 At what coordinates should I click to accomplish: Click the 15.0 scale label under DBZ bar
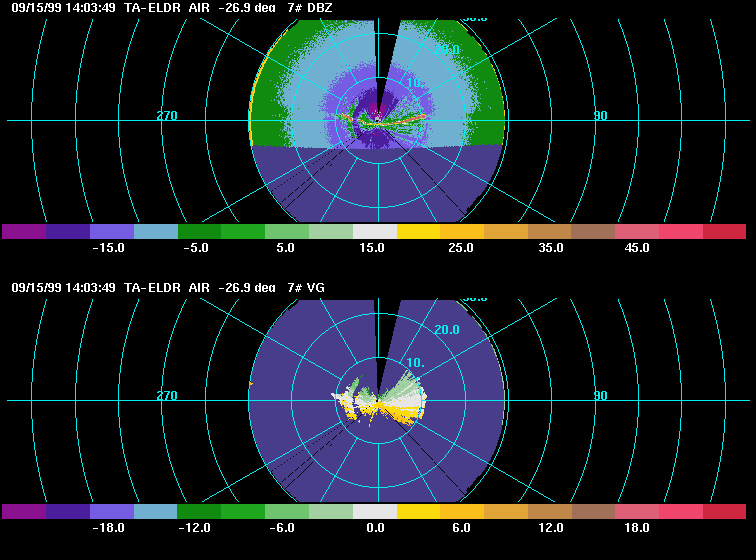[372, 248]
